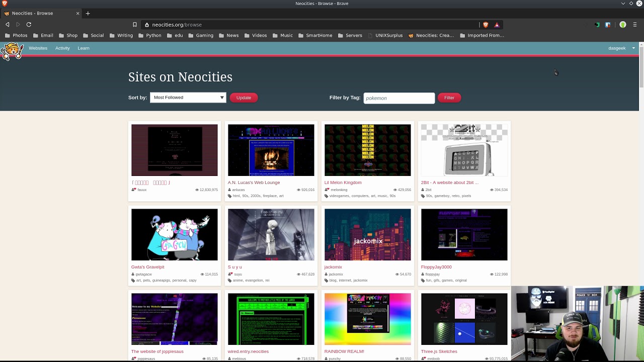Open the Videos bookmark folder
The width and height of the screenshot is (644, 362).
256,35
